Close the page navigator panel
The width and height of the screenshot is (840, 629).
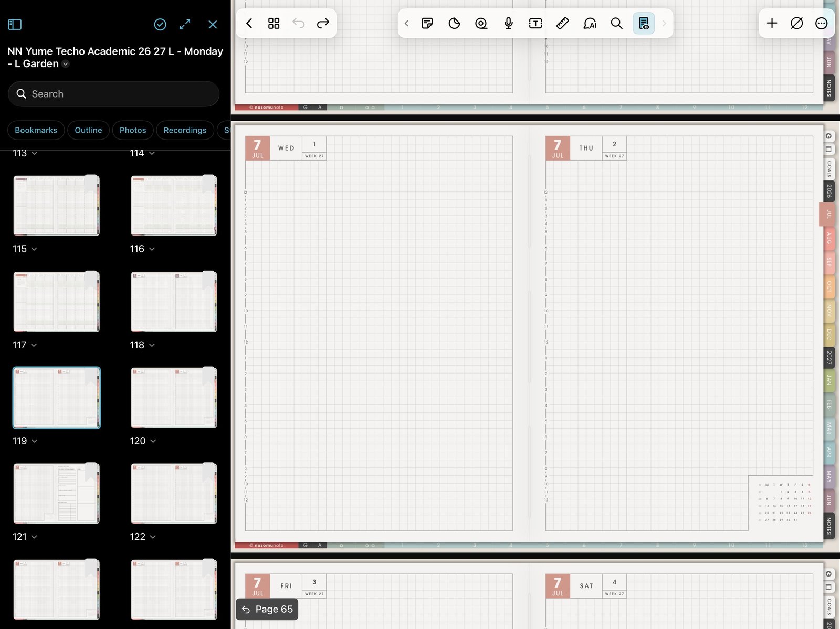(x=213, y=24)
